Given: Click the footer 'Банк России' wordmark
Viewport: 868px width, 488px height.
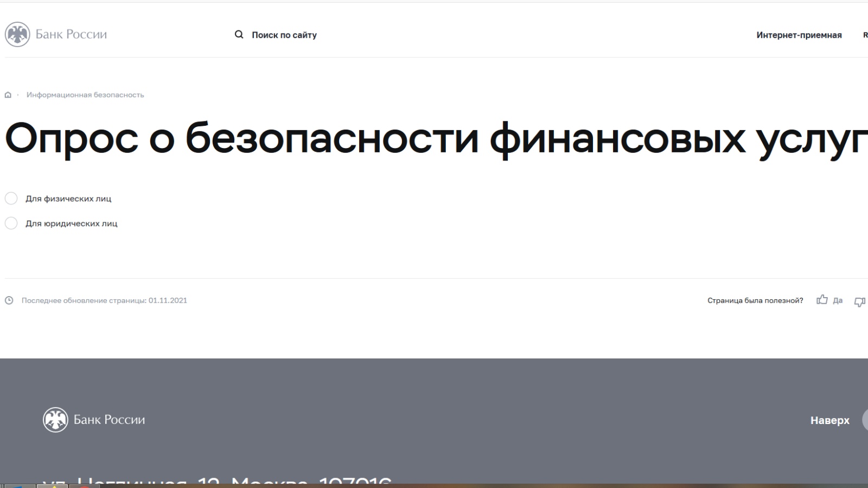Looking at the screenshot, I should [109, 420].
